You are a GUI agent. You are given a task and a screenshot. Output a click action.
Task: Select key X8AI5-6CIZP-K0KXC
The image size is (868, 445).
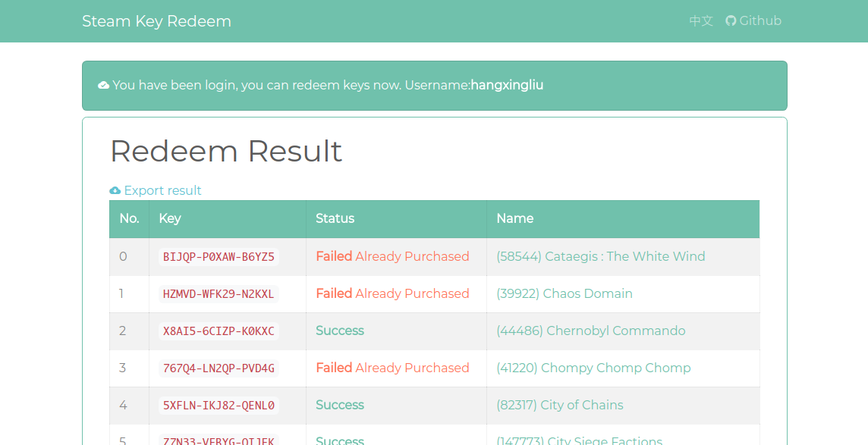pyautogui.click(x=219, y=331)
